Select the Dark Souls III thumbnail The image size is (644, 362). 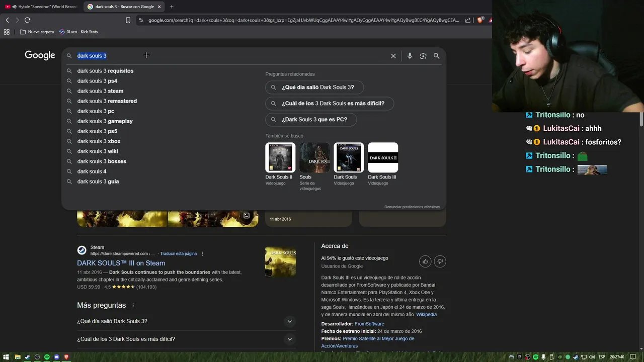point(383,157)
